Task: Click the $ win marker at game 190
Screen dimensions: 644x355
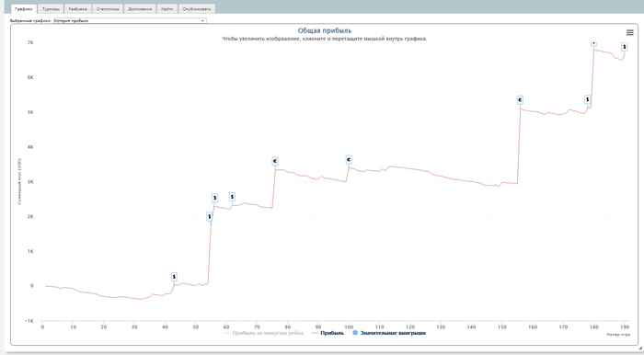Action: click(x=625, y=47)
